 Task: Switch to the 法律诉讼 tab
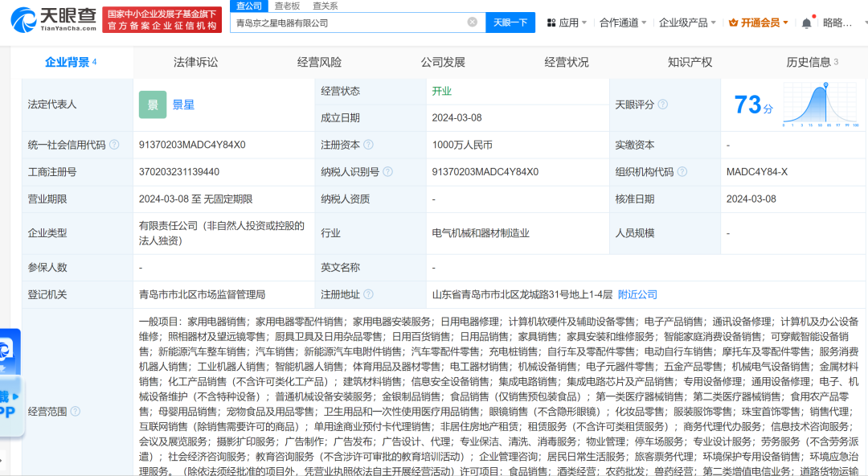[x=195, y=62]
